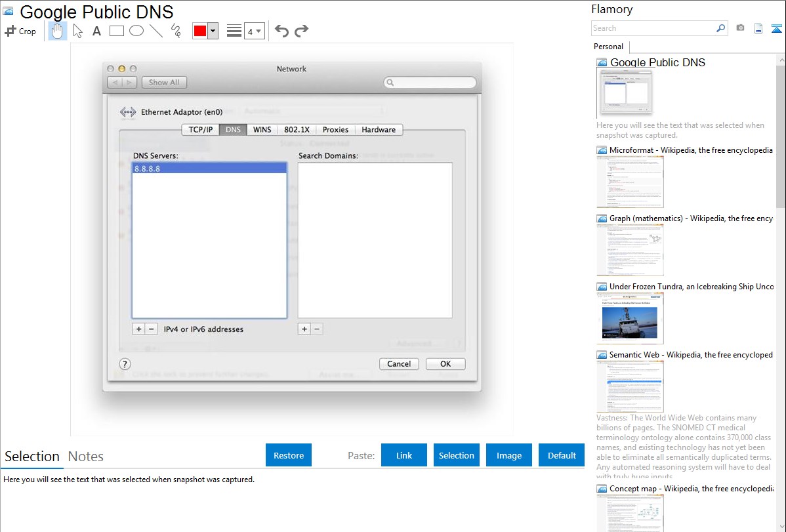Click the blue panel icon at top right
The image size is (786, 532).
tap(776, 29)
